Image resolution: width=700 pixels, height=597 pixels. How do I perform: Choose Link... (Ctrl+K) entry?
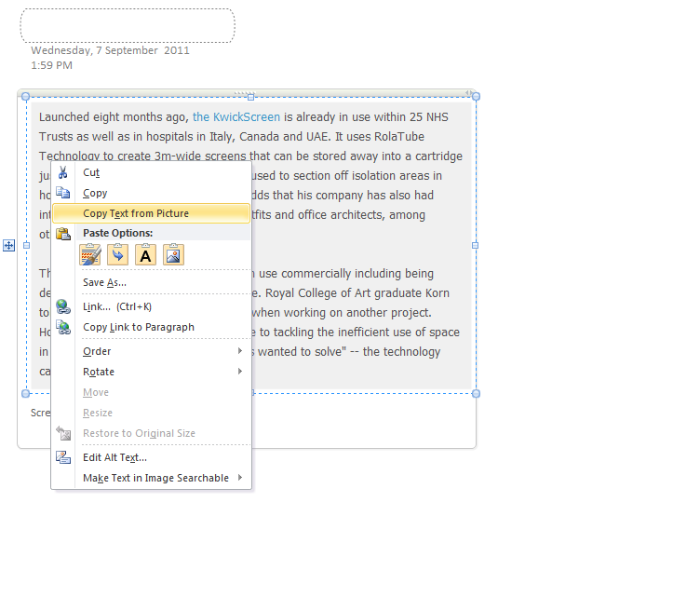coord(152,306)
